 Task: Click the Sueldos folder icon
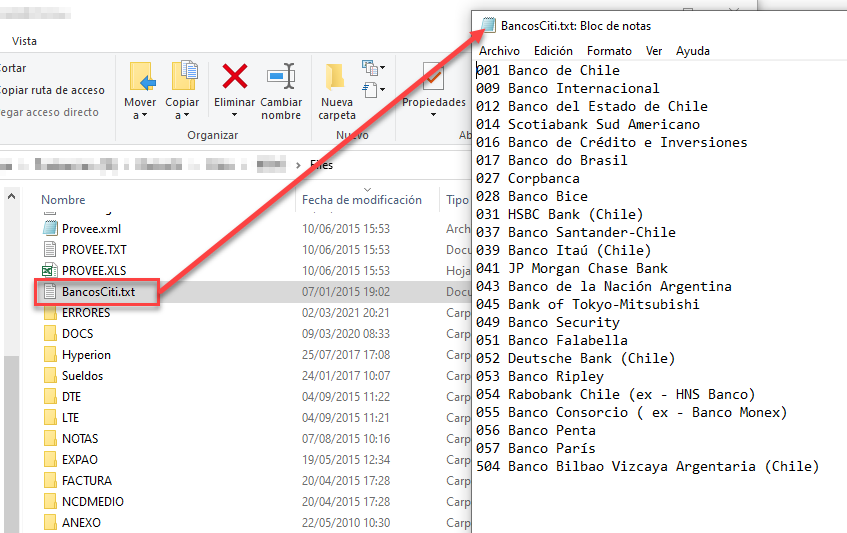[x=50, y=376]
